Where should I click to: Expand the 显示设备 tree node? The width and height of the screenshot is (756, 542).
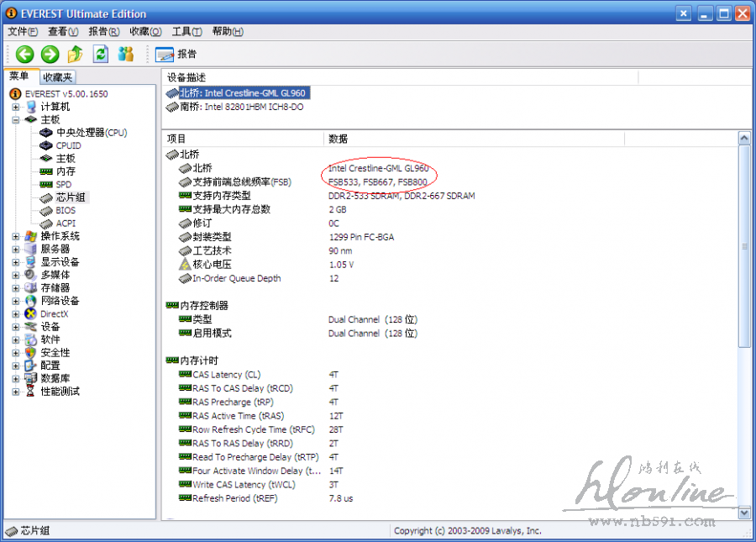[16, 262]
